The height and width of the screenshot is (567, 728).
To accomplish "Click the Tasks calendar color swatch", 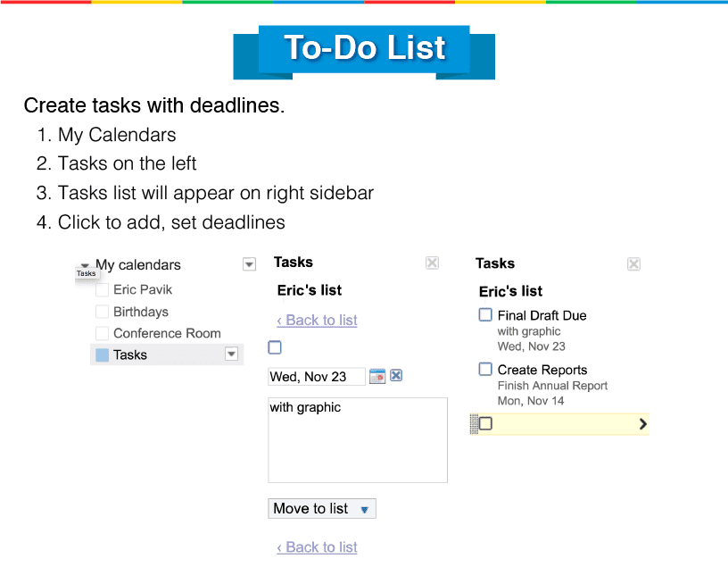I will point(103,354).
